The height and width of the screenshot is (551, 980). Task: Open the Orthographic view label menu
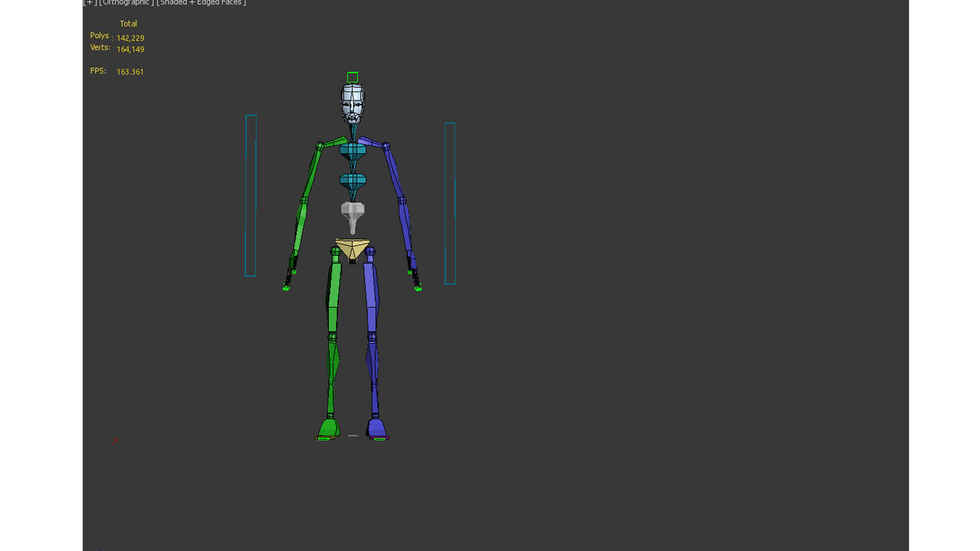pos(126,3)
